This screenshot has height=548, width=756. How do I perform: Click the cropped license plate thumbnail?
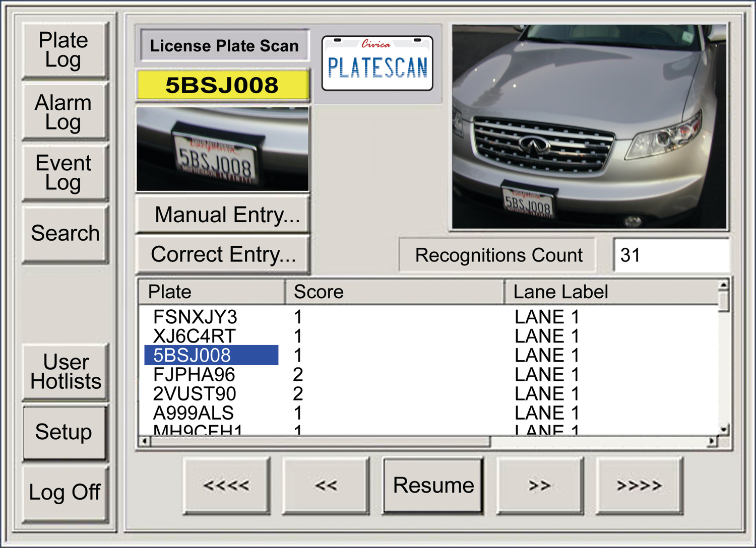pos(222,149)
